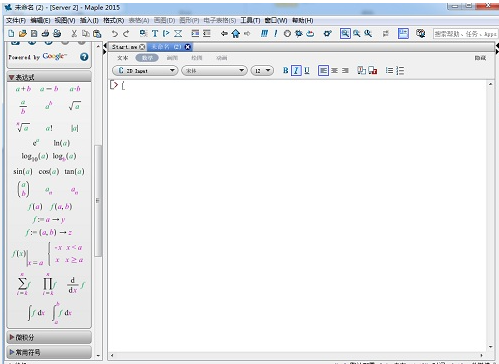Collapse the 表达式 palette
Viewport: 499px width, 364px height.
coord(49,77)
